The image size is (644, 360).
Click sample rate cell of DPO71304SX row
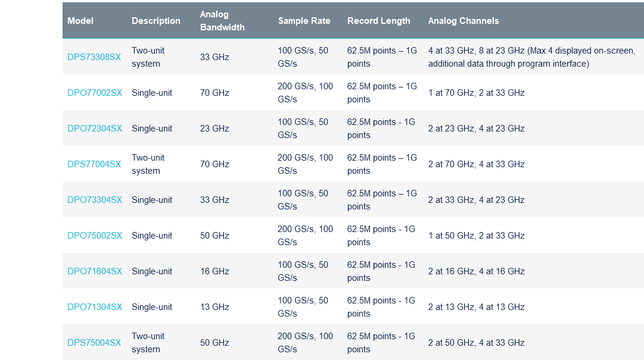coord(303,306)
